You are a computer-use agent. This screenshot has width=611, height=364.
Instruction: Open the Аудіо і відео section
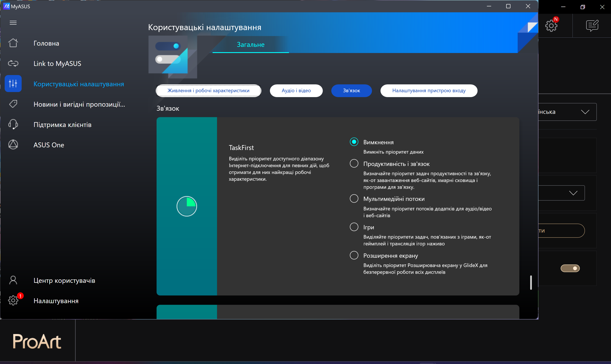[x=296, y=91]
